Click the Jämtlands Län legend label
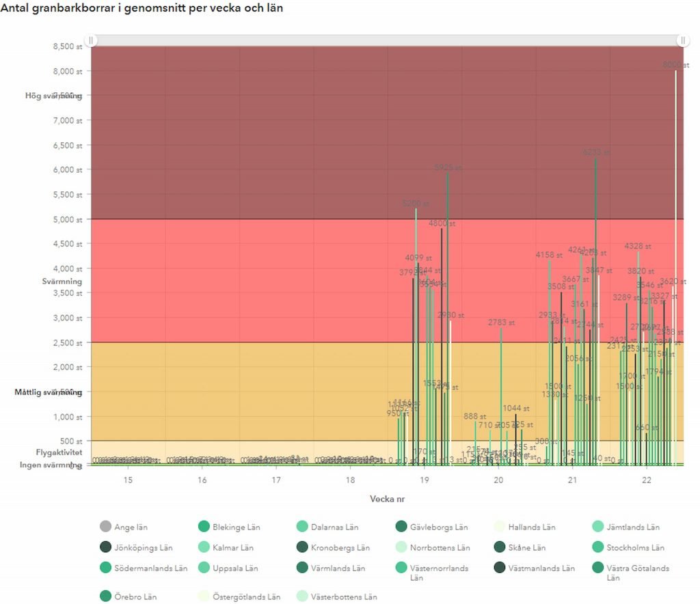 pyautogui.click(x=633, y=527)
